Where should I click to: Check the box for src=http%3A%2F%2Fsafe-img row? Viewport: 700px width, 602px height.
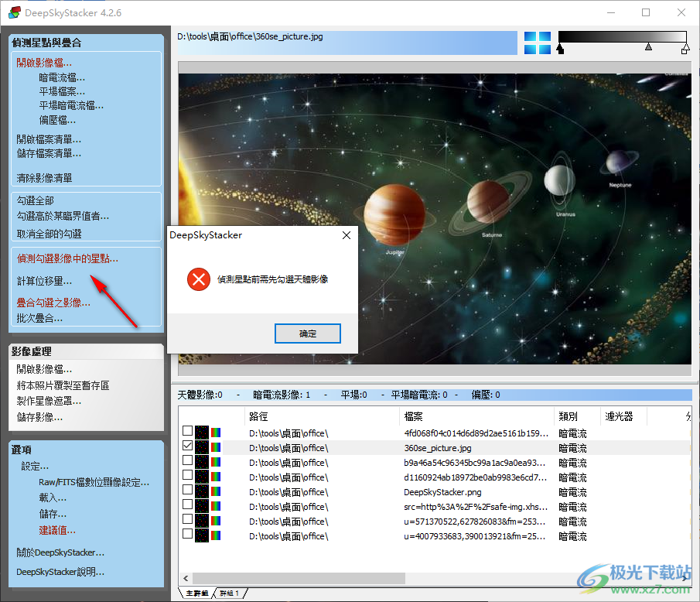187,505
